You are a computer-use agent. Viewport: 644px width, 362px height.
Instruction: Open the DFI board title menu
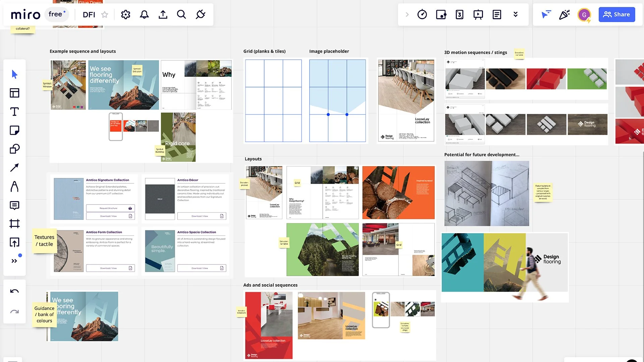(x=89, y=14)
